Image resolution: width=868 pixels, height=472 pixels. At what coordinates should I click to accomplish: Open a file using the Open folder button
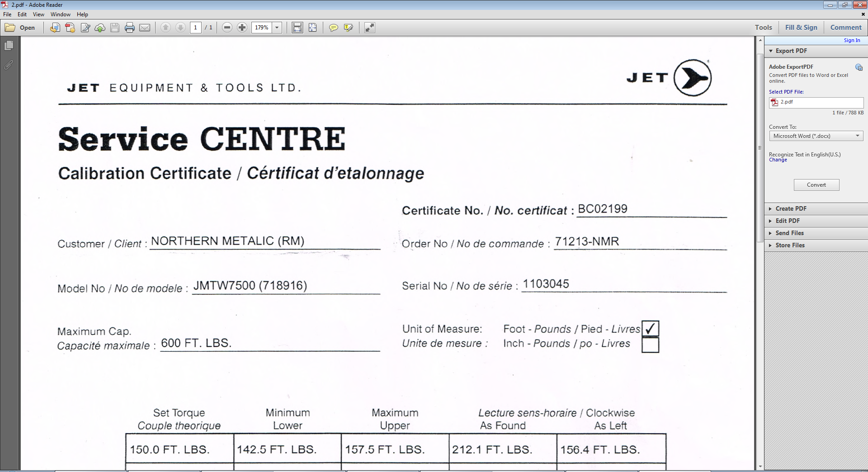coord(20,28)
